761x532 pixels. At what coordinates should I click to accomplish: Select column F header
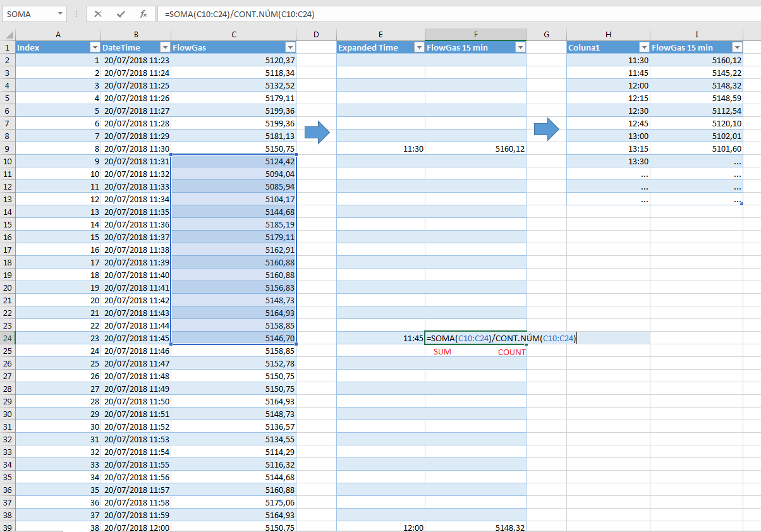click(475, 34)
